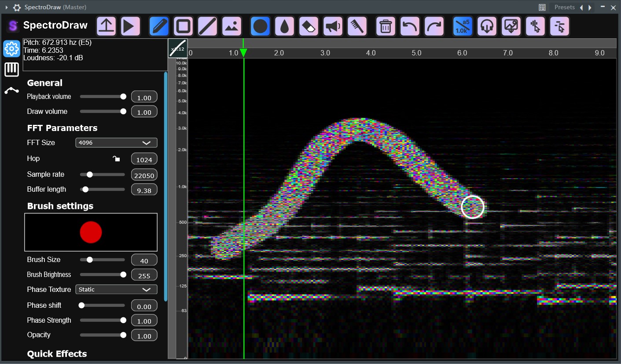Click the 5.0 mark on the time ruler
The width and height of the screenshot is (621, 364).
point(416,53)
